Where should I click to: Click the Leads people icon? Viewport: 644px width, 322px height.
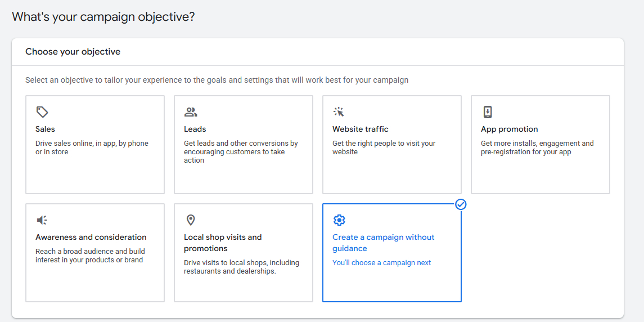(x=191, y=112)
